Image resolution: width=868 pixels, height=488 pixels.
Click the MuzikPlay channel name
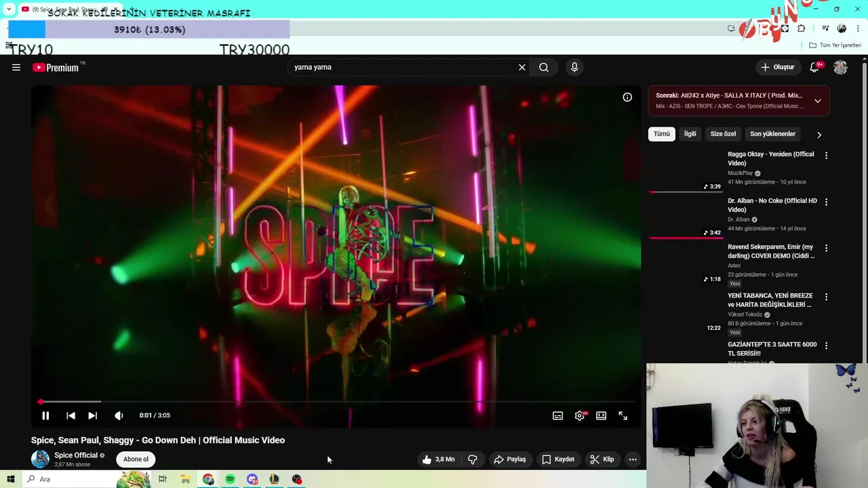[741, 173]
